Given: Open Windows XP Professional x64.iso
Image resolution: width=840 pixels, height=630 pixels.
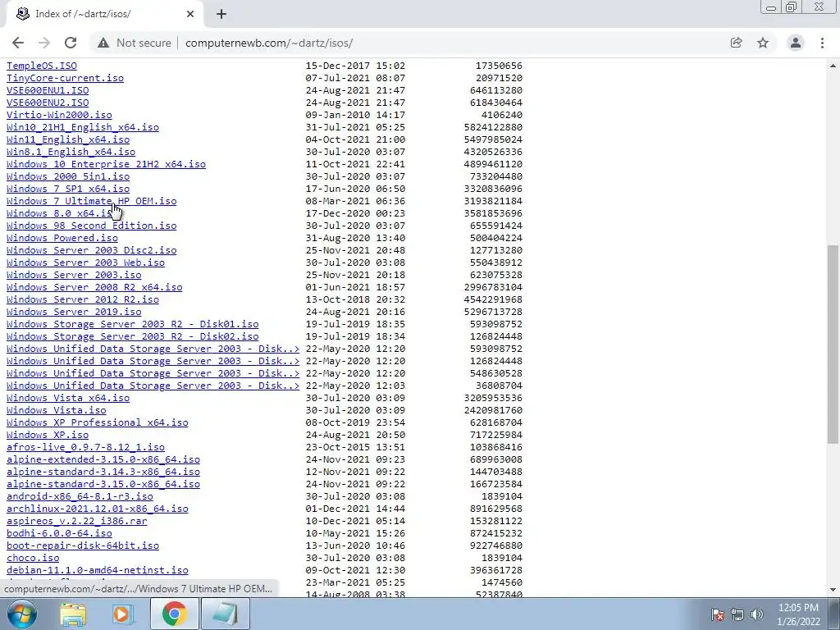Looking at the screenshot, I should (x=98, y=423).
